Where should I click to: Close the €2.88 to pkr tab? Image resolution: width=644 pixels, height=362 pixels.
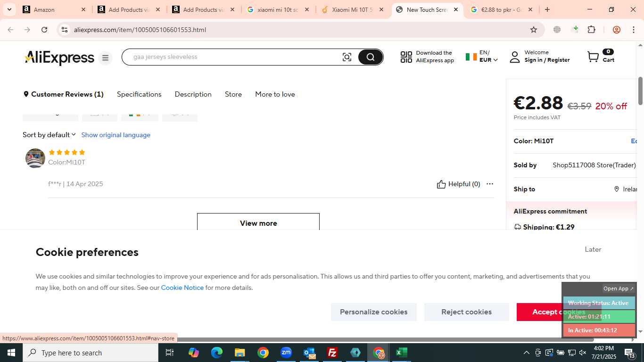[x=530, y=9]
